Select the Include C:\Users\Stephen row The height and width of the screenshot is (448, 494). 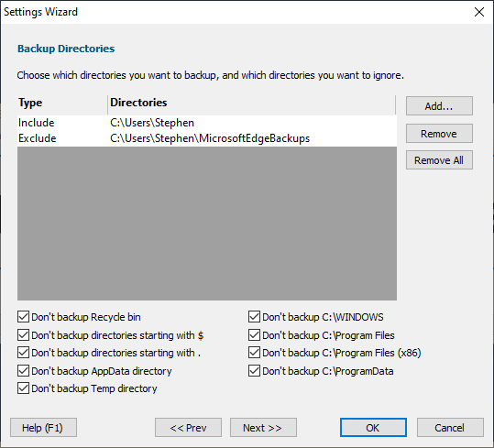[x=207, y=123]
